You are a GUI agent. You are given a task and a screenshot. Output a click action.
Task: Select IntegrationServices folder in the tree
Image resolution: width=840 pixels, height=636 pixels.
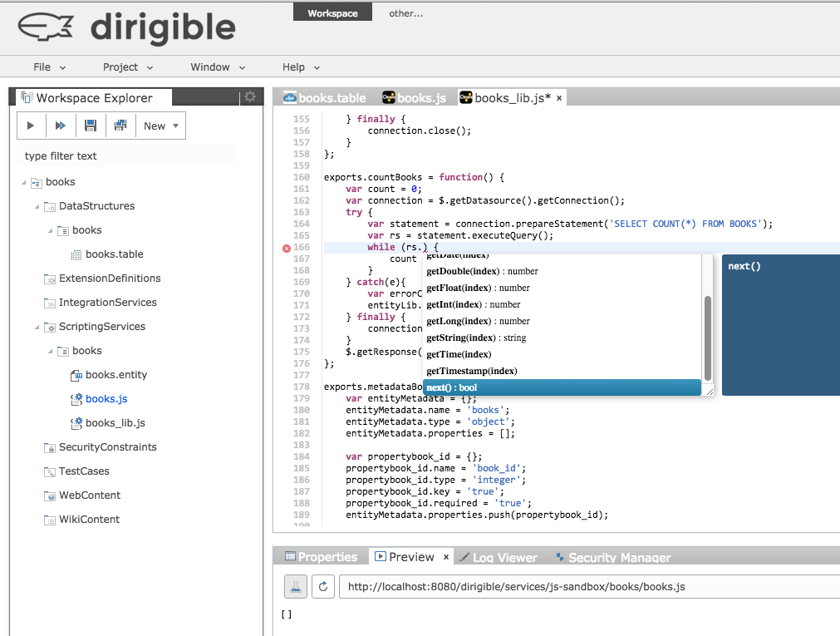coord(108,303)
